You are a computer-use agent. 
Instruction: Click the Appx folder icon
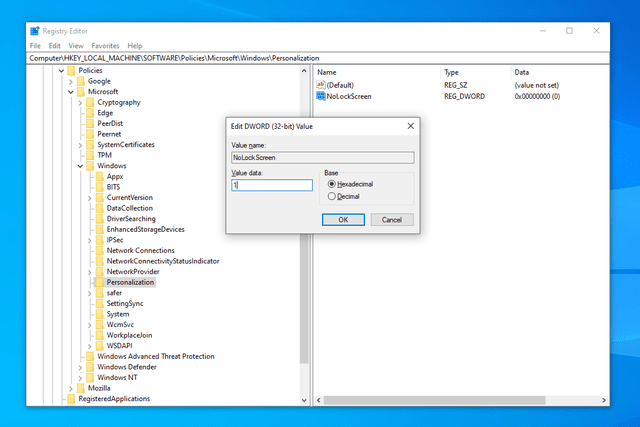pos(100,177)
